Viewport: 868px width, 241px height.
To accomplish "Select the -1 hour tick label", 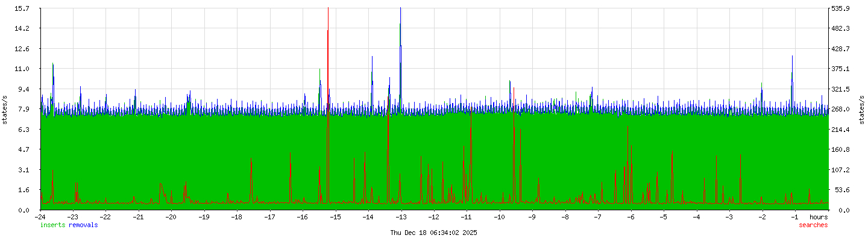I will tap(794, 217).
